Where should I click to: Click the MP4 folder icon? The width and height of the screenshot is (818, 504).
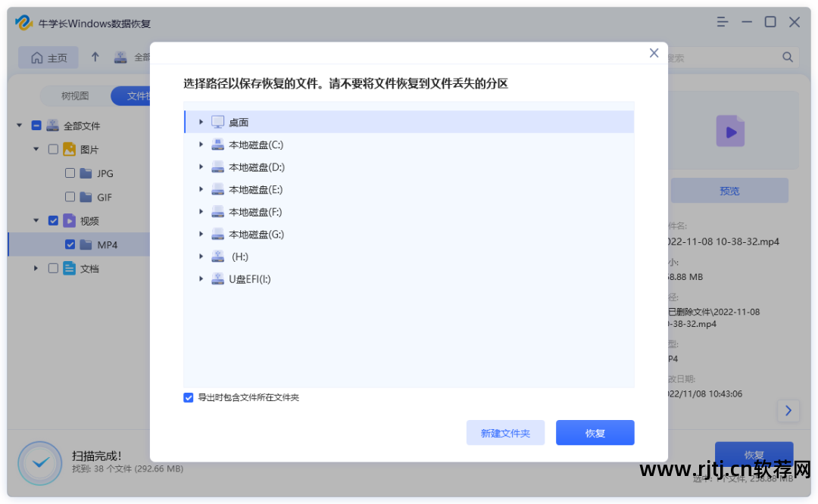(x=86, y=244)
